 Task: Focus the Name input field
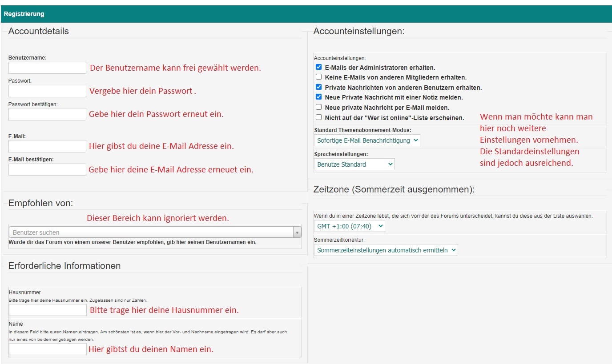48,349
